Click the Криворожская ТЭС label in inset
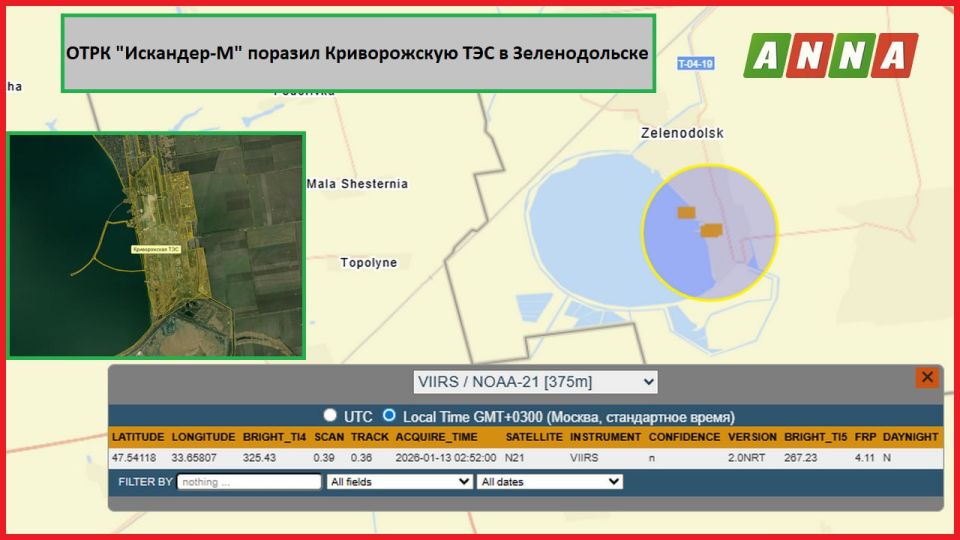 [x=155, y=249]
